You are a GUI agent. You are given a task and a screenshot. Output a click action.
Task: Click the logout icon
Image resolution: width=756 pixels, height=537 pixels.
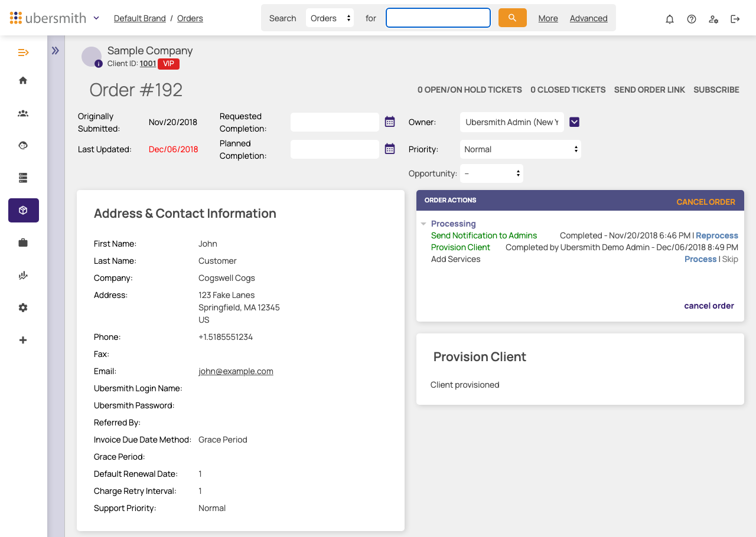click(x=735, y=19)
